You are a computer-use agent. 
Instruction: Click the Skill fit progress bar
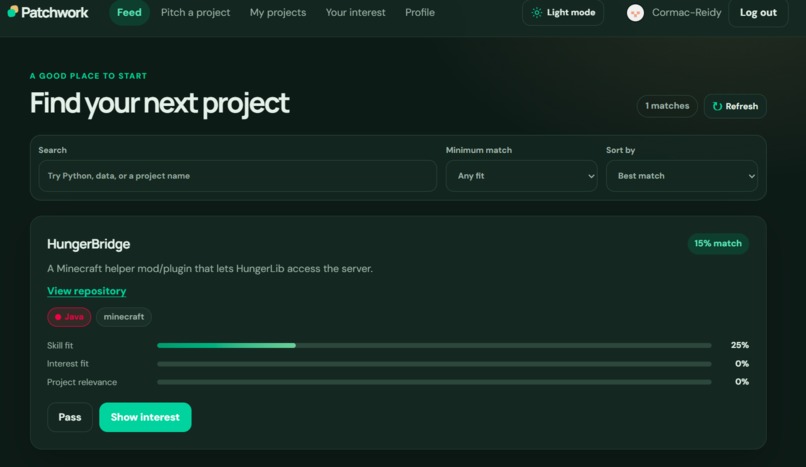tap(434, 345)
